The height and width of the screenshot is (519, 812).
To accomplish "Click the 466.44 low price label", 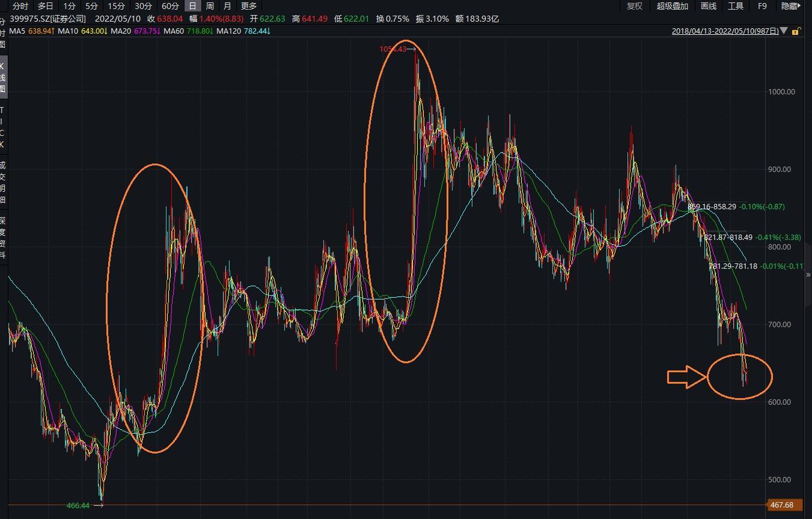I will [78, 506].
